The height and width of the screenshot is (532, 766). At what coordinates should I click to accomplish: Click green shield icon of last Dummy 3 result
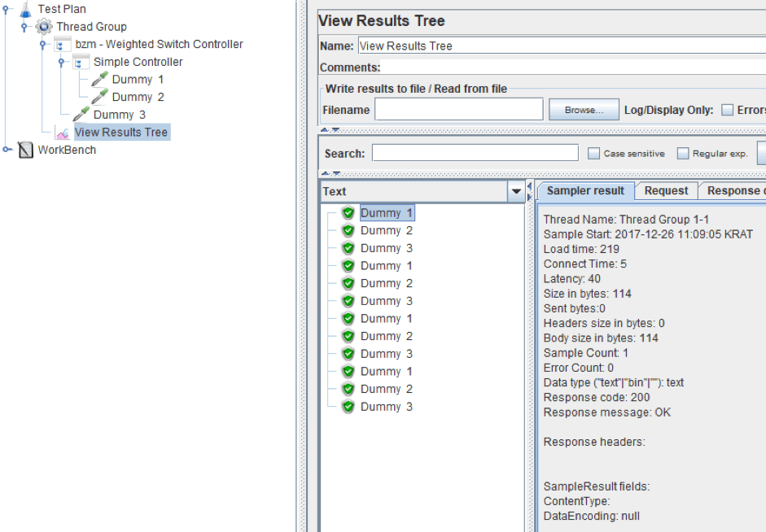coord(348,407)
